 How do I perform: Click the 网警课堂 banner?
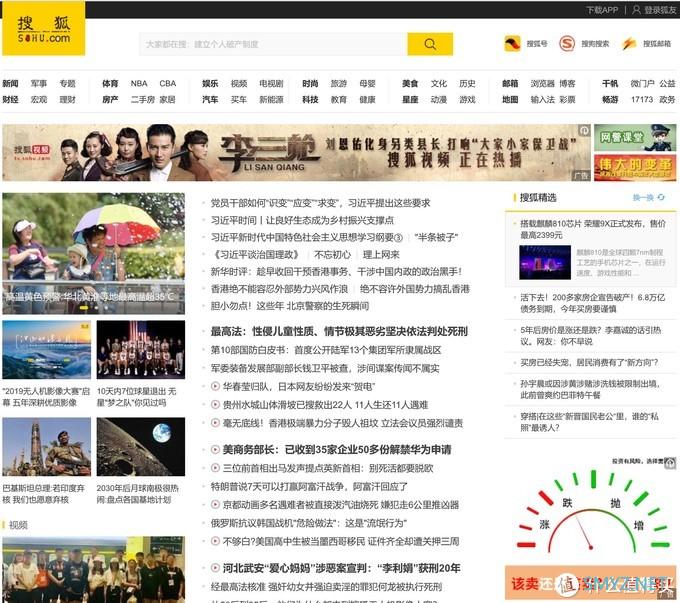click(x=635, y=138)
